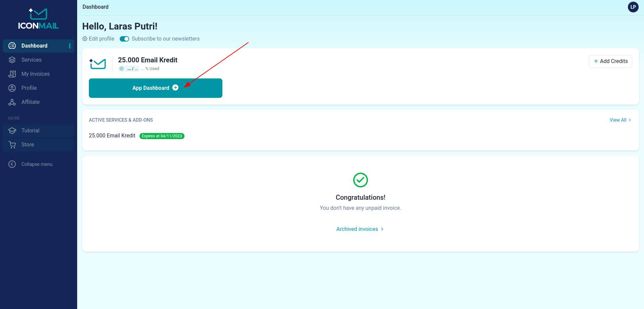The image size is (644, 309).
Task: Click the Edit profile link
Action: click(99, 39)
